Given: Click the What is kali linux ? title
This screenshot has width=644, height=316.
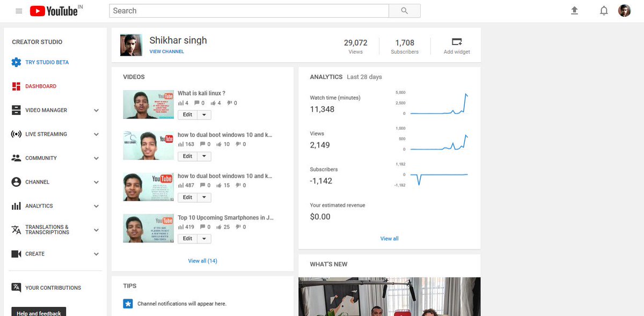Looking at the screenshot, I should pyautogui.click(x=201, y=93).
